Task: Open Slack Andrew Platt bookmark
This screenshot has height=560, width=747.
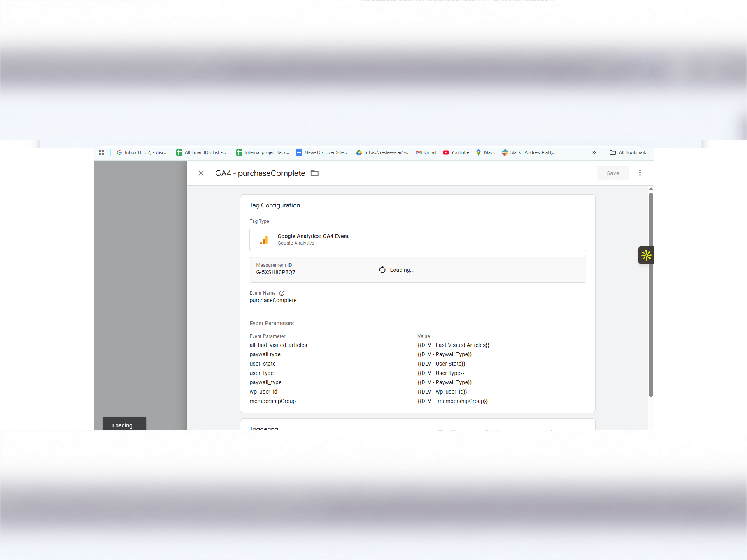Action: click(529, 152)
